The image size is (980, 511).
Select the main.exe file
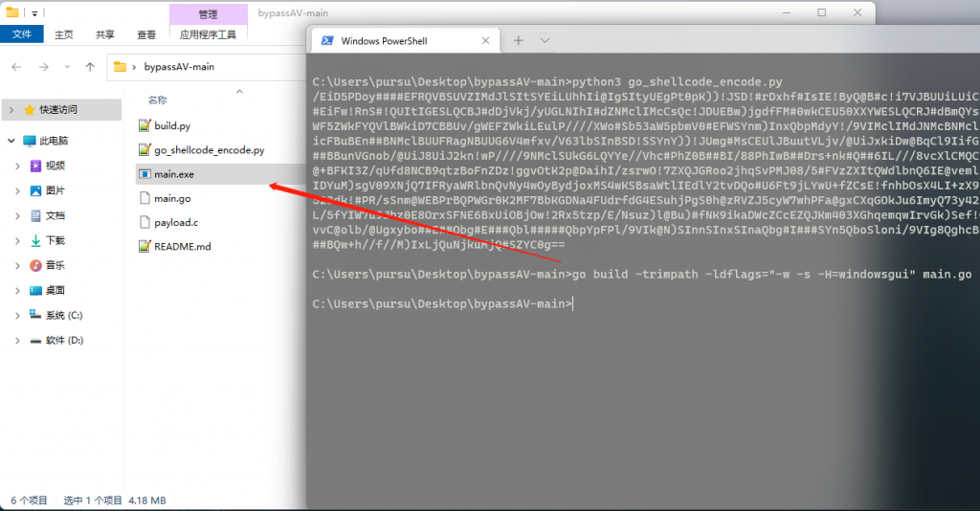pos(174,174)
